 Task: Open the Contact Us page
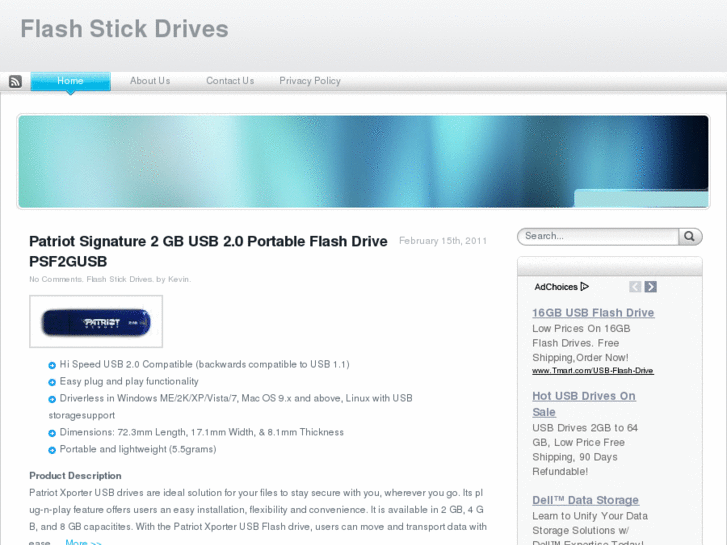(x=230, y=81)
